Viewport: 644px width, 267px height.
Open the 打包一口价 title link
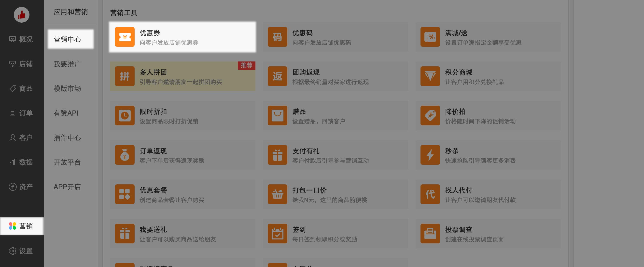309,190
